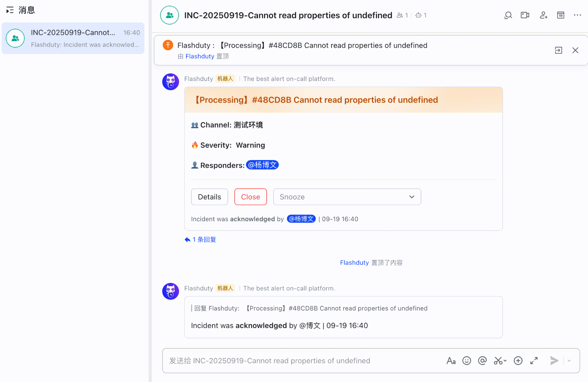Open the send options arrow dropdown
This screenshot has height=382, width=588.
[x=569, y=361]
